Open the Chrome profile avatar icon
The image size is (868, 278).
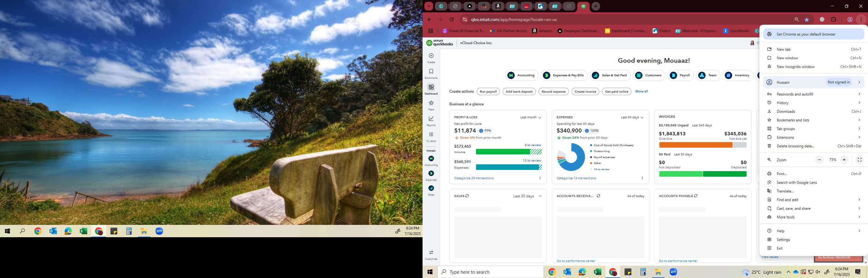pyautogui.click(x=850, y=19)
